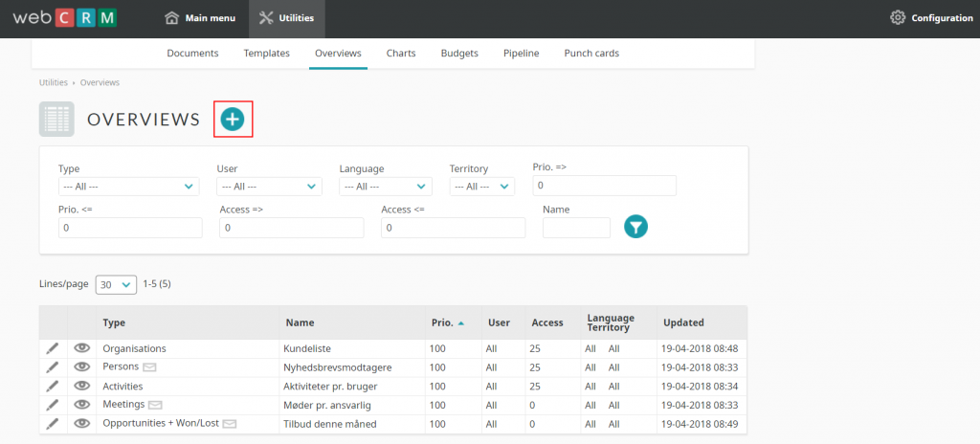Switch to the Pipeline tab
This screenshot has width=980, height=444.
[522, 54]
